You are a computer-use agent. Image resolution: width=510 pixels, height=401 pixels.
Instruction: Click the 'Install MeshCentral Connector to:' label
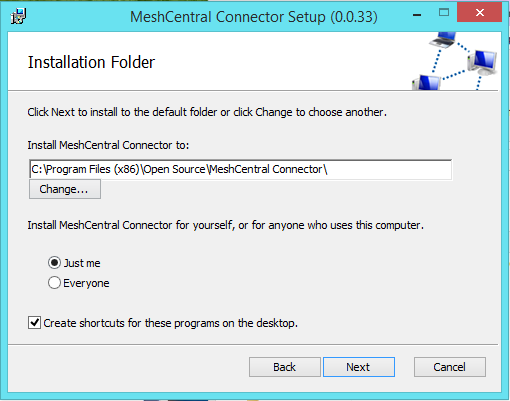tap(108, 145)
